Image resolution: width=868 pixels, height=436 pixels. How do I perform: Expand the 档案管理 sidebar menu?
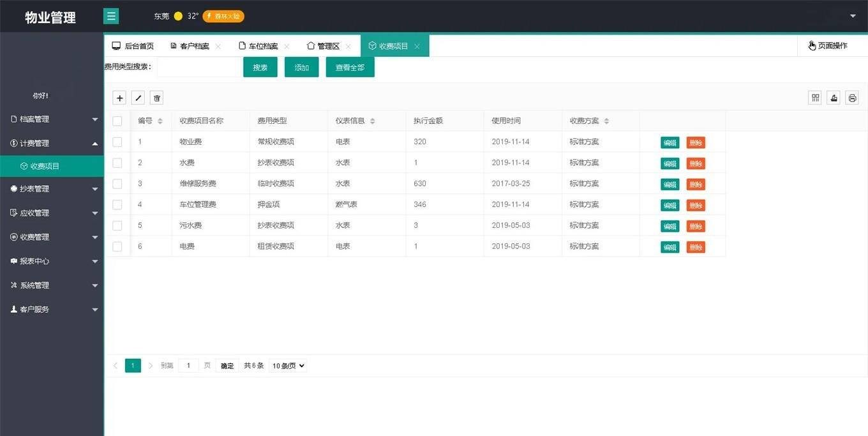point(52,119)
